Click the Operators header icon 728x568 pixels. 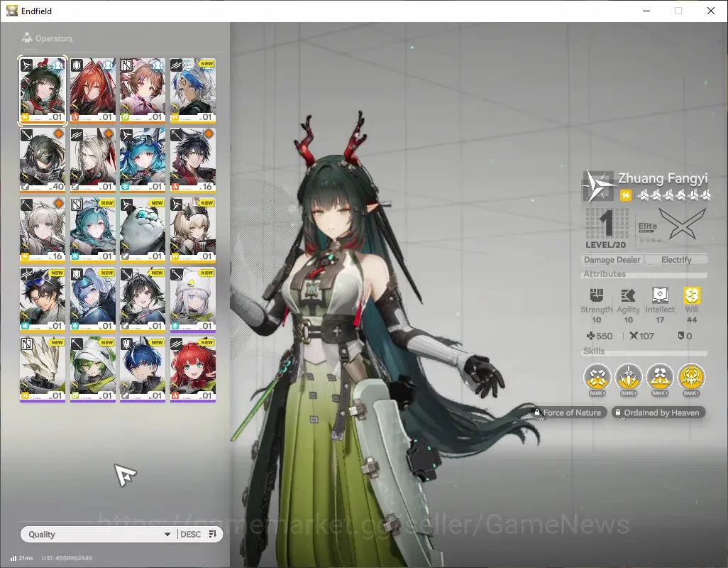pos(27,38)
